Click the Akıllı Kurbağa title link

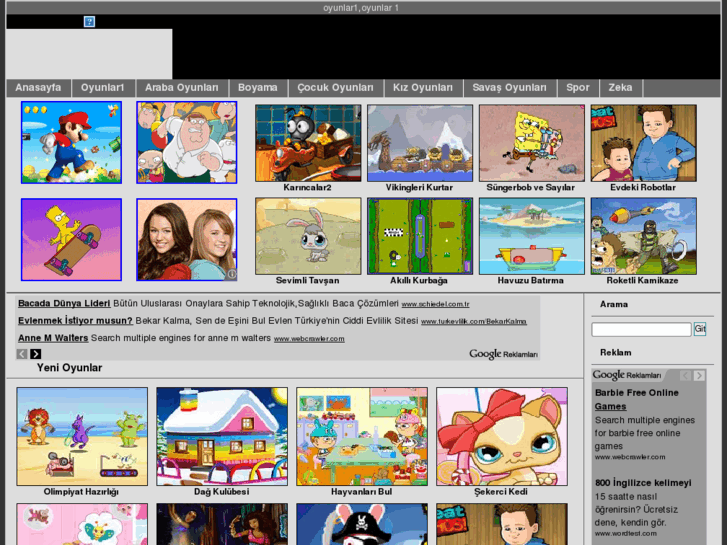[x=419, y=281]
